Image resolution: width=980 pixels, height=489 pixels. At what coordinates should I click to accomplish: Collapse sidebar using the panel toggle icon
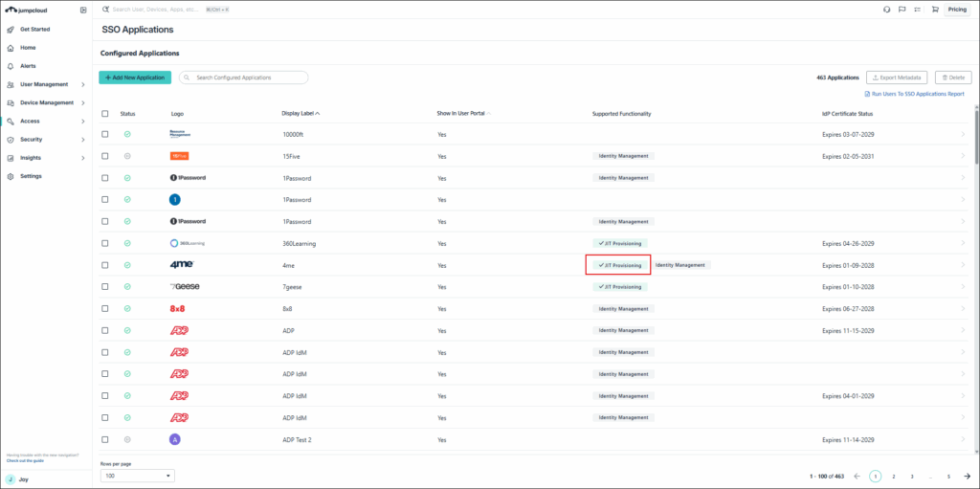[84, 10]
